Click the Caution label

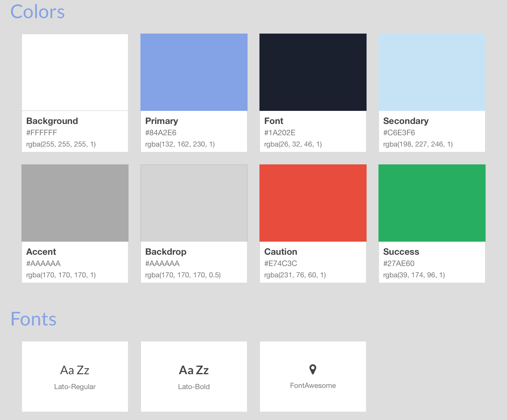[281, 252]
